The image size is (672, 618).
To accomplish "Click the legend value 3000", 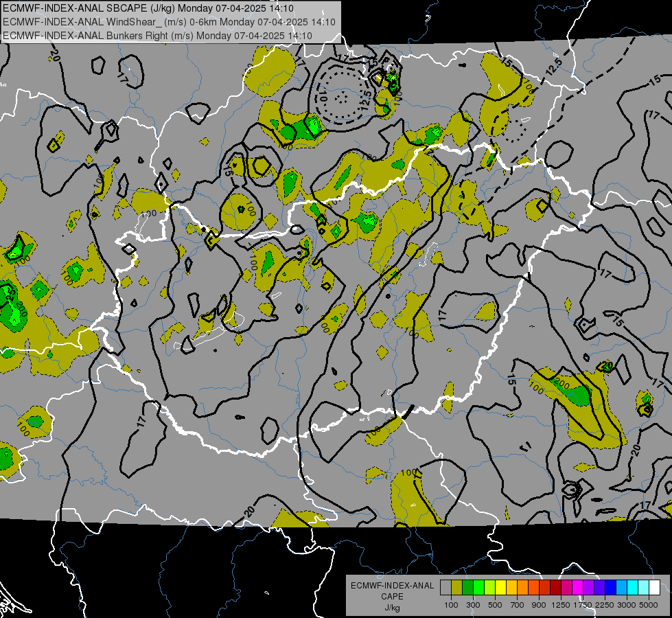I will [627, 605].
